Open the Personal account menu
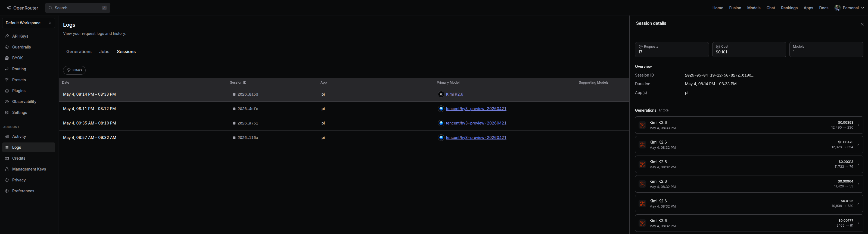 click(849, 8)
